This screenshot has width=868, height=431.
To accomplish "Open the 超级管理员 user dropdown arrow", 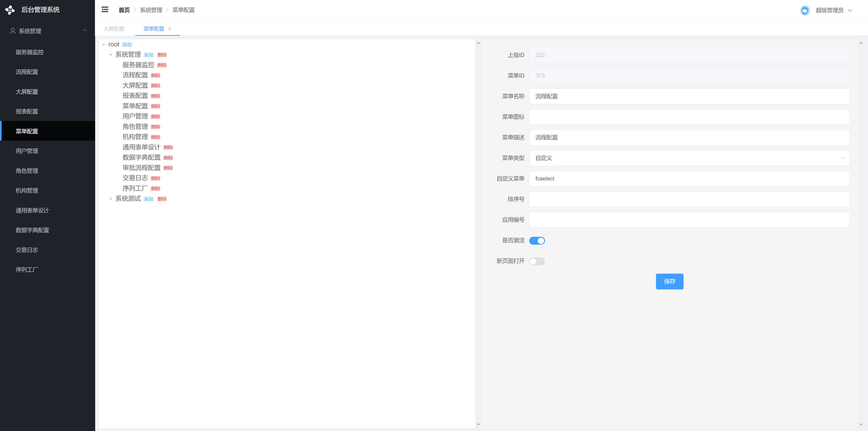I will pos(850,10).
